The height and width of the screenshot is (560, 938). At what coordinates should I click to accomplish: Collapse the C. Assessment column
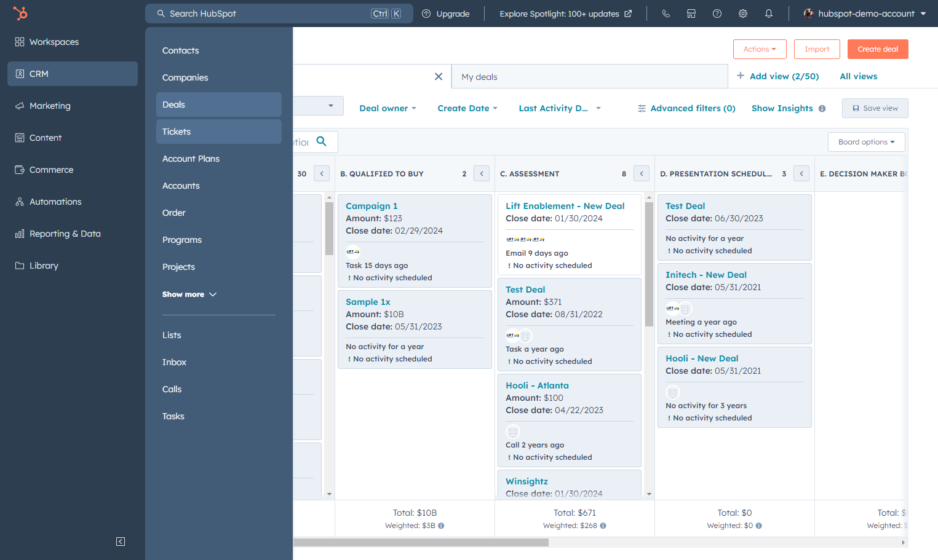click(642, 174)
